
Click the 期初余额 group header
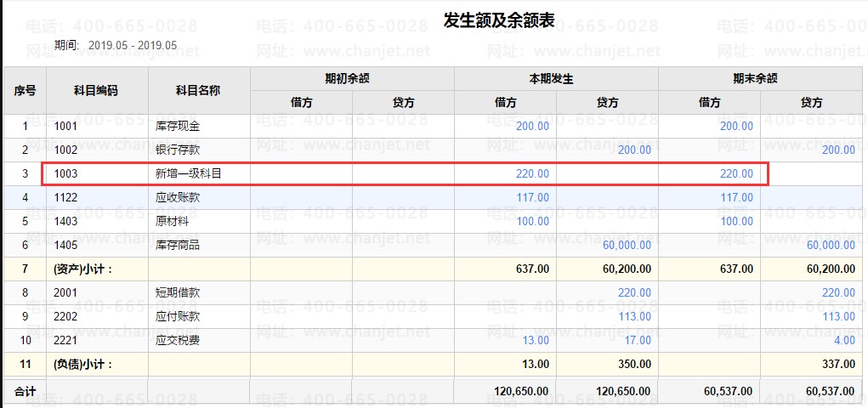[352, 78]
